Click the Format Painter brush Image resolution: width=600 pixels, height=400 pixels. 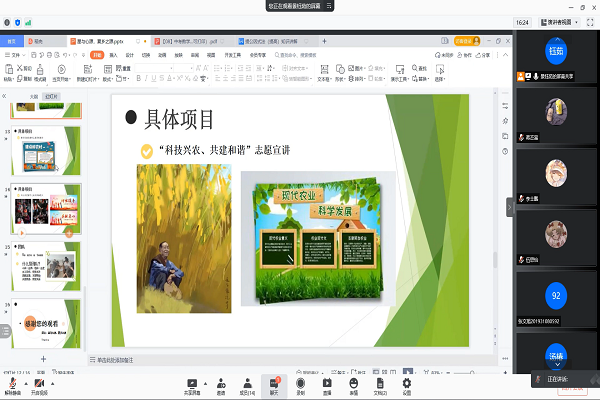click(x=40, y=73)
